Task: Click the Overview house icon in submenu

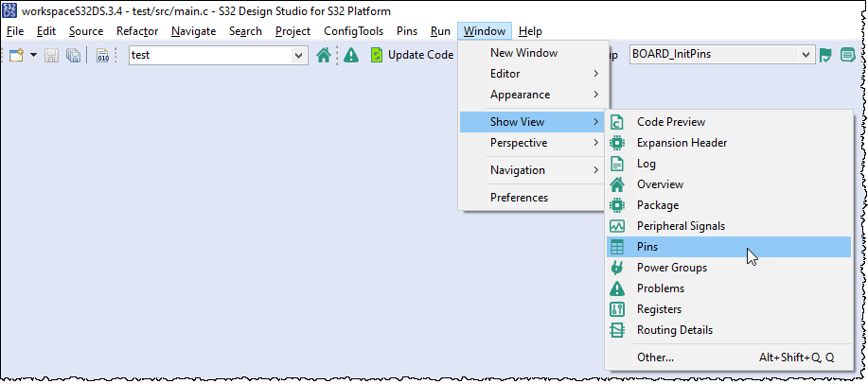Action: point(616,184)
